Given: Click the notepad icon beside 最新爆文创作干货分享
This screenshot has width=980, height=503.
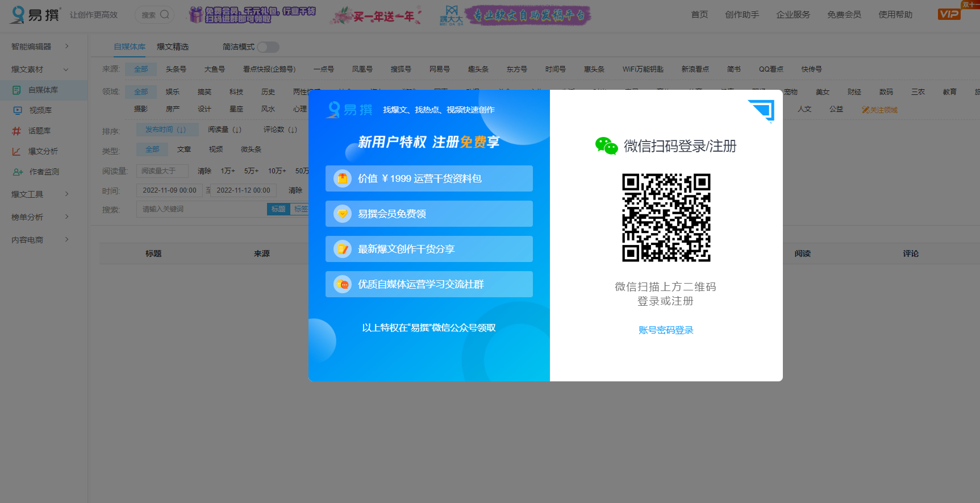Looking at the screenshot, I should coord(342,249).
